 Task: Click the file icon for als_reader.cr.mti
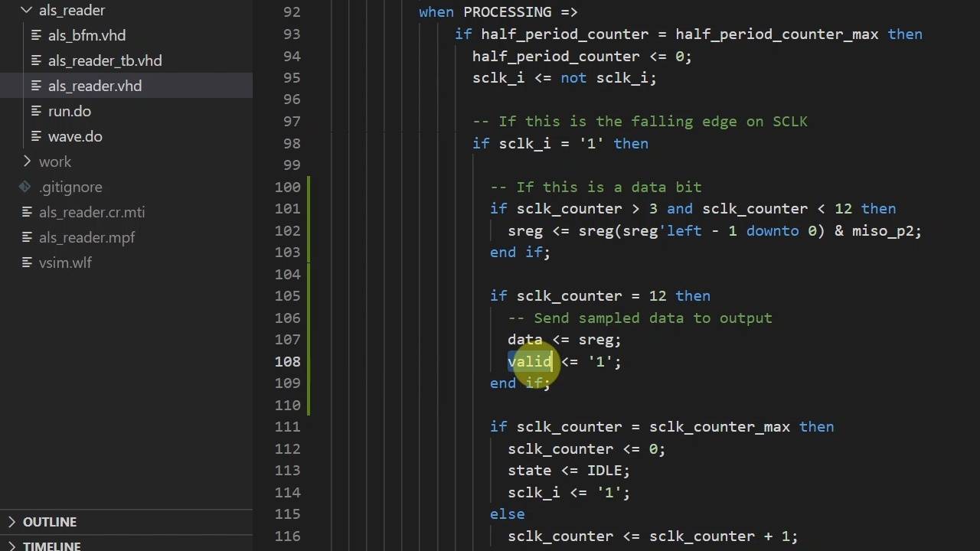[x=25, y=212]
